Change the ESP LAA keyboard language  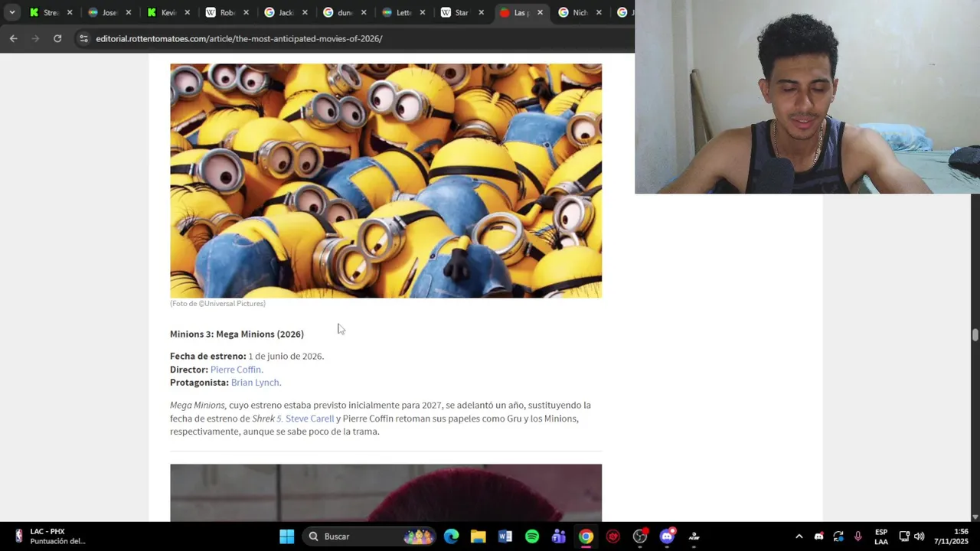881,536
